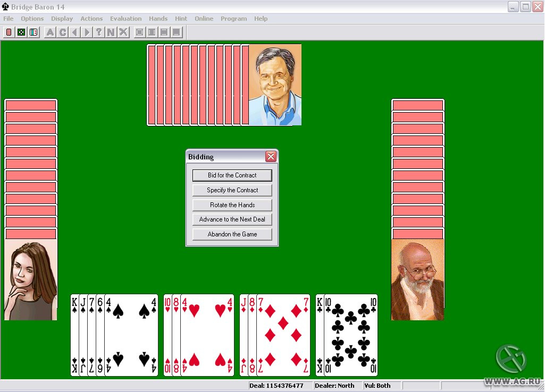
Task: Click Specify the Contract button
Action: point(232,190)
